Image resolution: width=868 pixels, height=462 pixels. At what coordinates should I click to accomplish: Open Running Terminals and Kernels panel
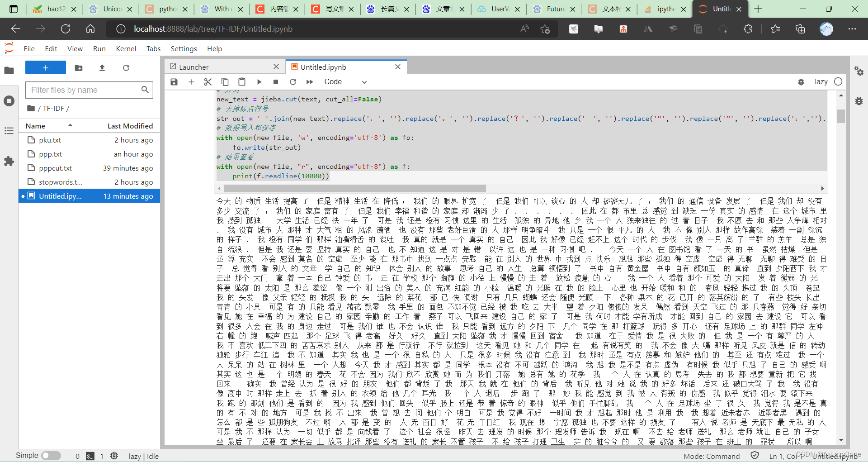pyautogui.click(x=9, y=101)
